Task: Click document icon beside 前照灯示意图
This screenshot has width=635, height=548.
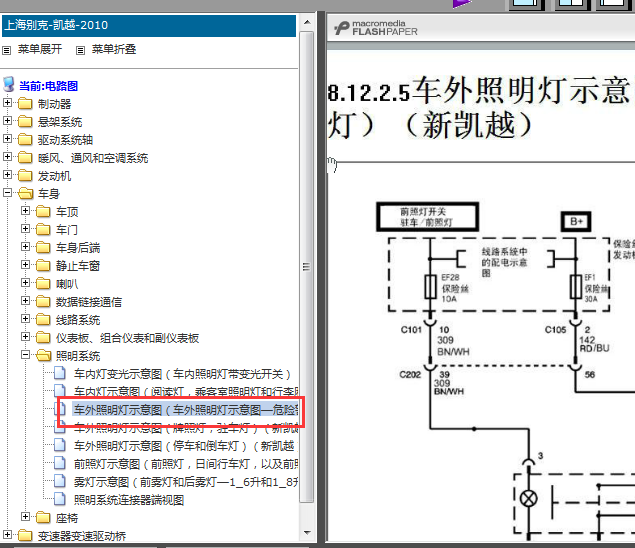Action: tap(60, 463)
